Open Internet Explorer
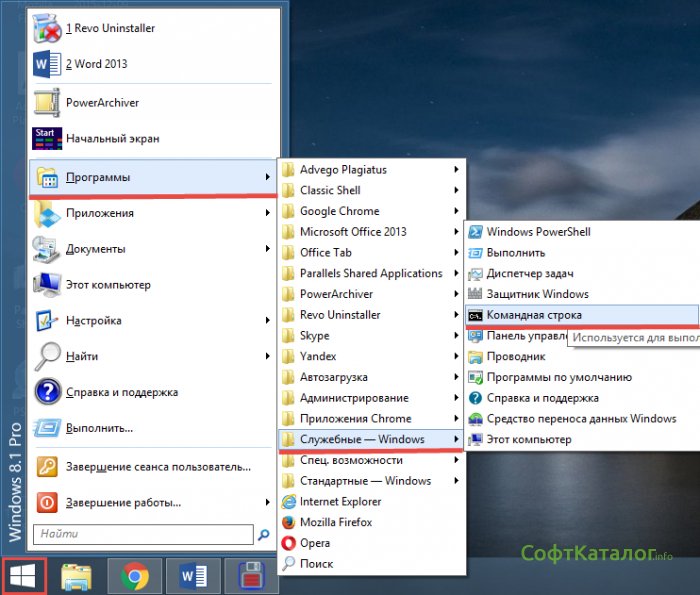This screenshot has height=595, width=700. tap(340, 501)
